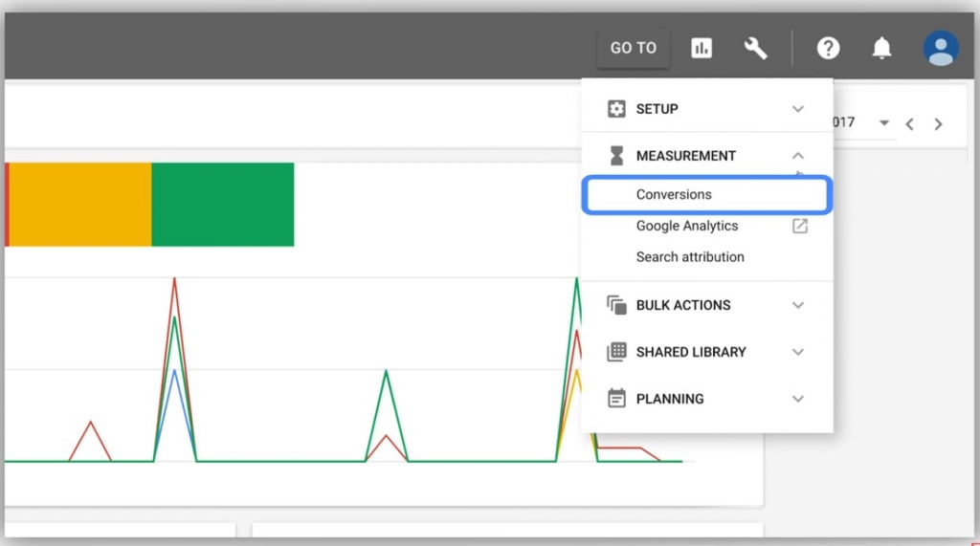Expand the SETUP section chevron

coord(798,109)
